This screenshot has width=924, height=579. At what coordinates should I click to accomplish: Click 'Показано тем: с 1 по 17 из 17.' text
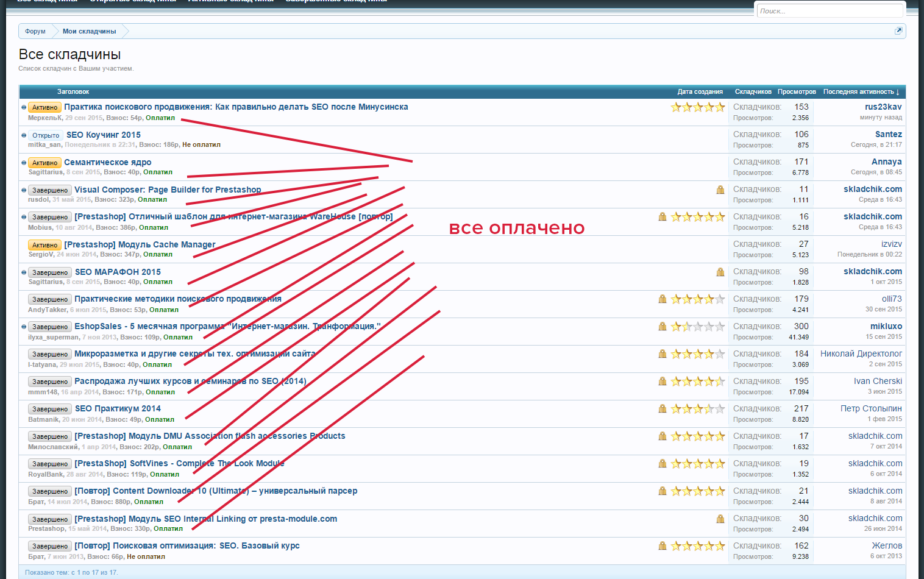71,572
